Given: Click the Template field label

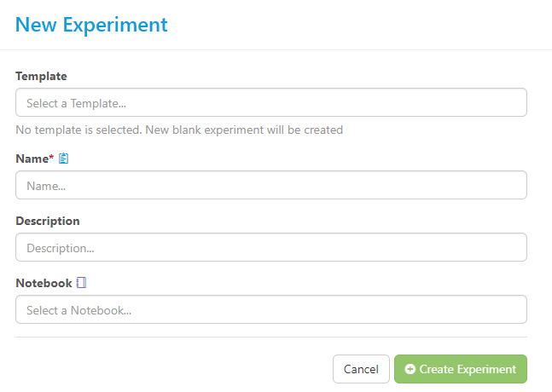Looking at the screenshot, I should tap(41, 77).
